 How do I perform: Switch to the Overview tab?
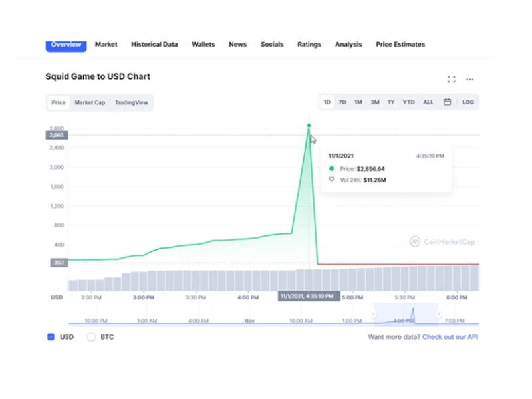tap(66, 45)
